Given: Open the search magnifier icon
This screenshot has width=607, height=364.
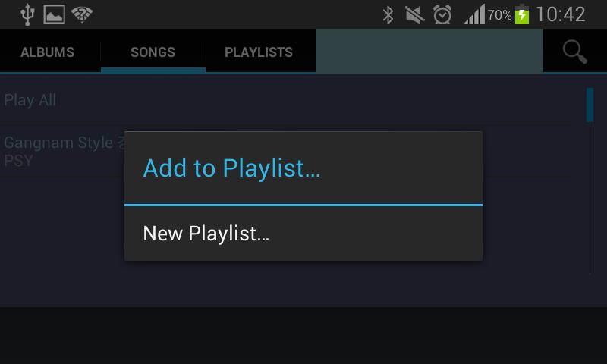Looking at the screenshot, I should coord(575,52).
